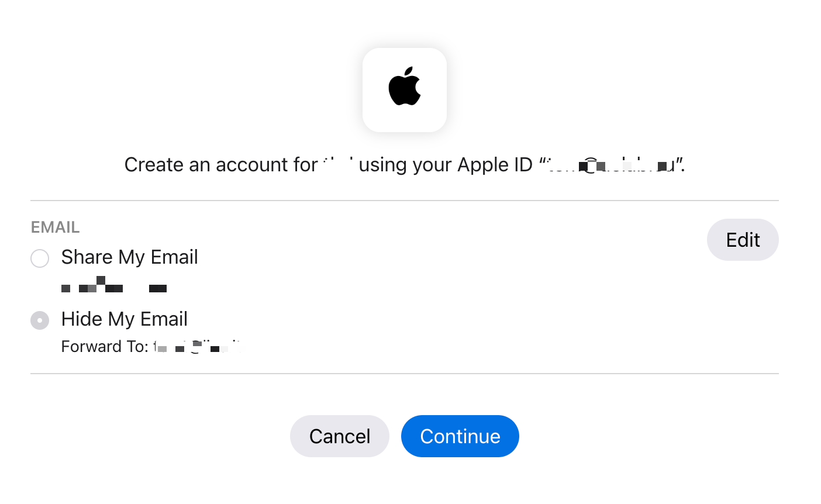Click the words "Apple ID" in headline

tap(495, 165)
